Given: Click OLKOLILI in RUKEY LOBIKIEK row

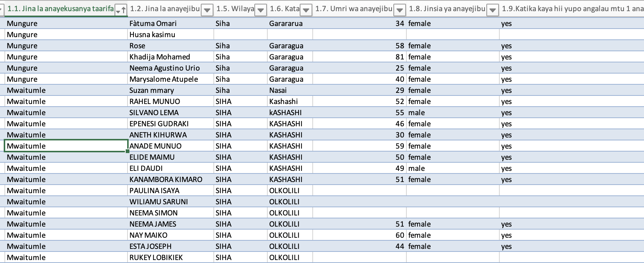Looking at the screenshot, I should (x=290, y=257).
